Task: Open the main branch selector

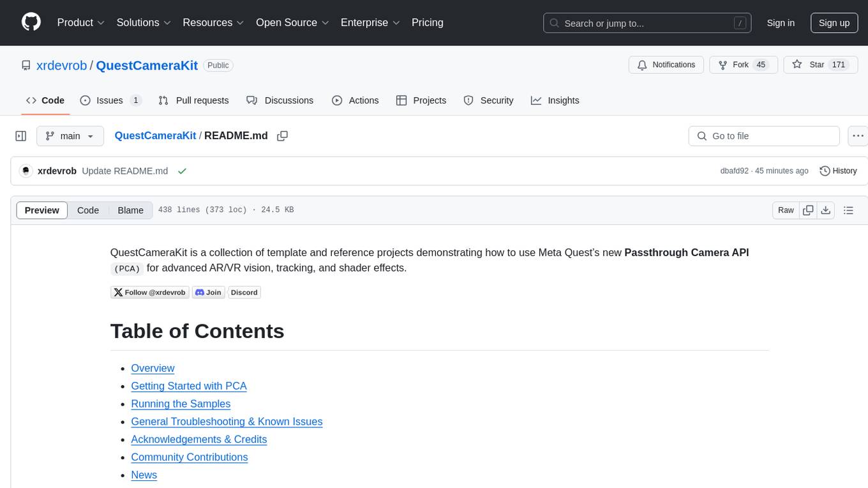Action: point(70,136)
